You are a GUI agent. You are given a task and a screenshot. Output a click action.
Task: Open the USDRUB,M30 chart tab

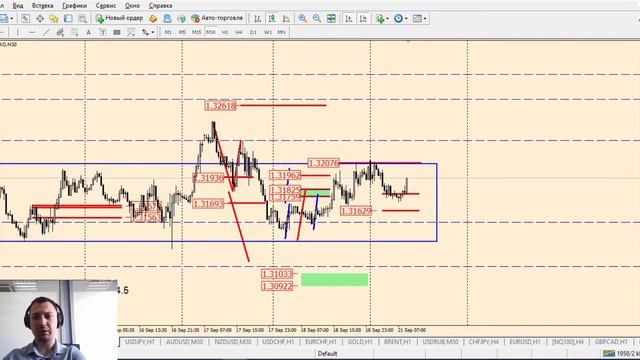(x=440, y=342)
